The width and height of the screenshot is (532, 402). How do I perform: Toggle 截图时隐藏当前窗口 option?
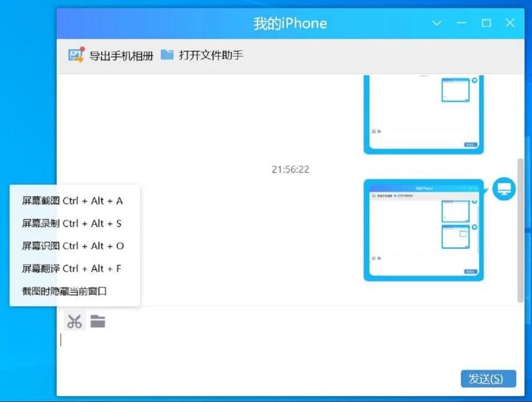click(64, 291)
